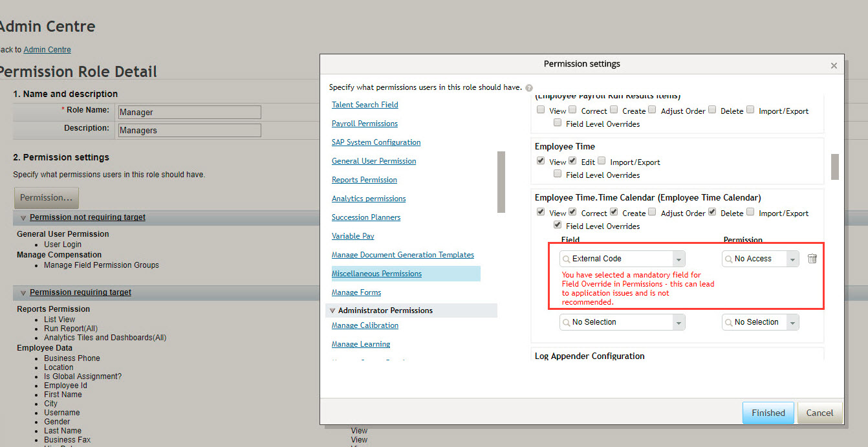The height and width of the screenshot is (447, 868).
Task: Uncheck View in the Employee Time section
Action: [541, 161]
